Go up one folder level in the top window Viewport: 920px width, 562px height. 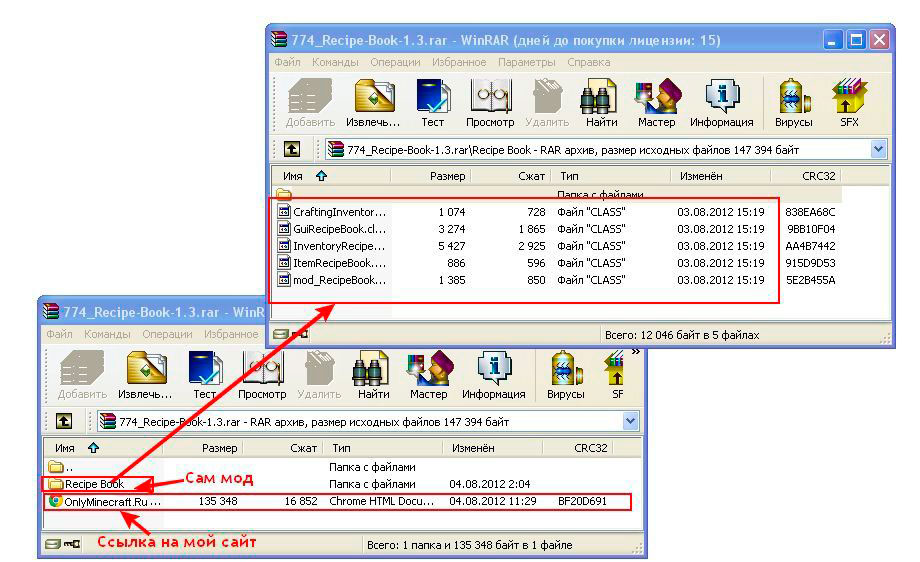tap(292, 149)
